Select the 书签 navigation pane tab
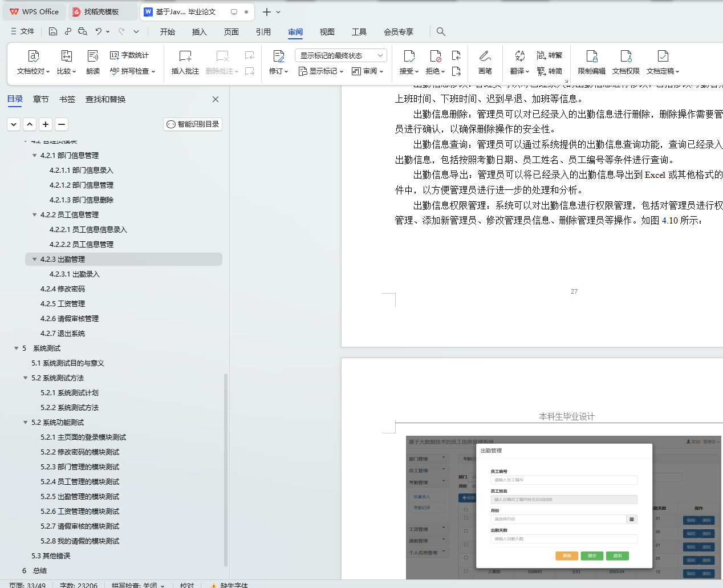 click(67, 99)
